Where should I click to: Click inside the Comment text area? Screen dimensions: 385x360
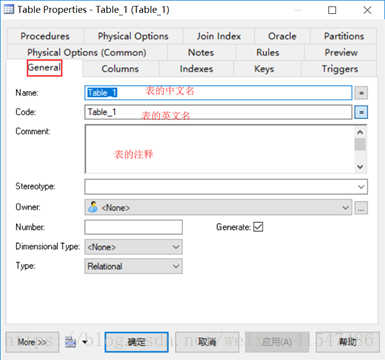(220, 149)
